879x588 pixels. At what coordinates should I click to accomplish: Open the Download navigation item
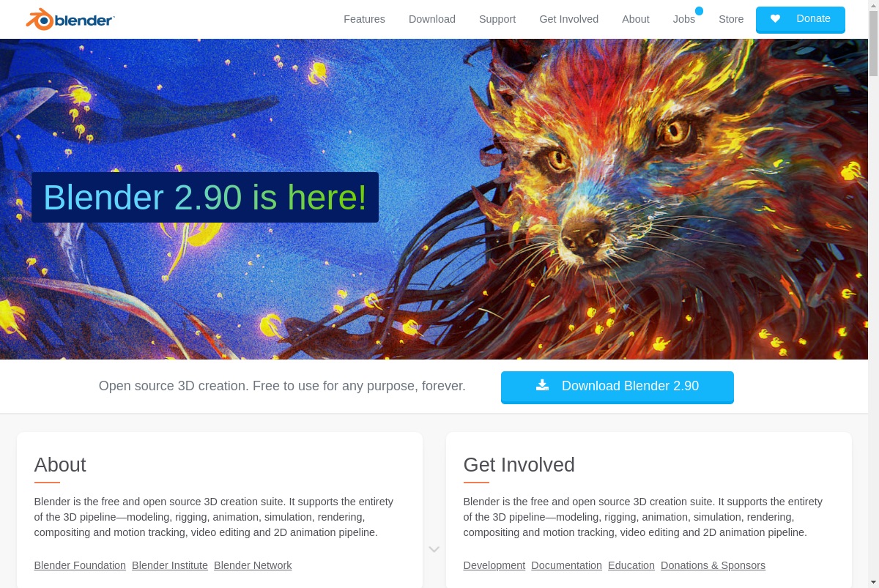(432, 19)
